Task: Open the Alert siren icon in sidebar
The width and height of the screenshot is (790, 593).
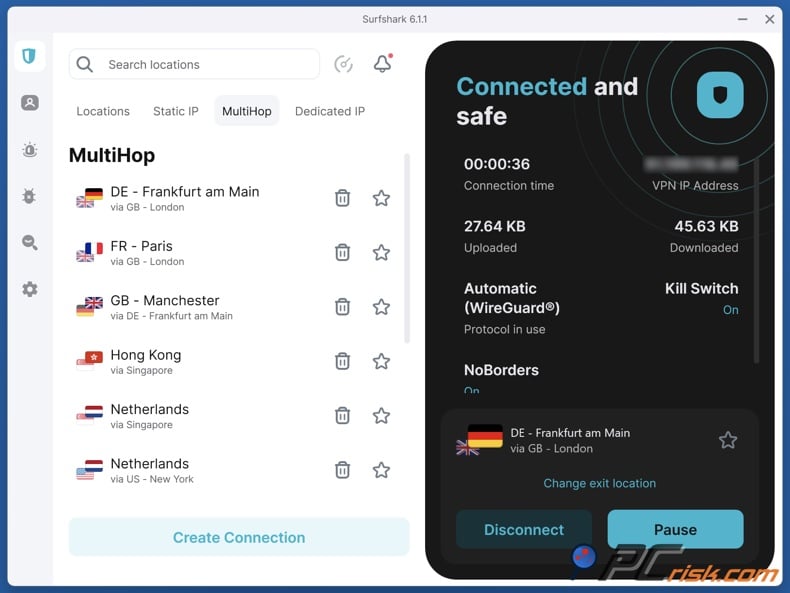Action: pyautogui.click(x=30, y=150)
